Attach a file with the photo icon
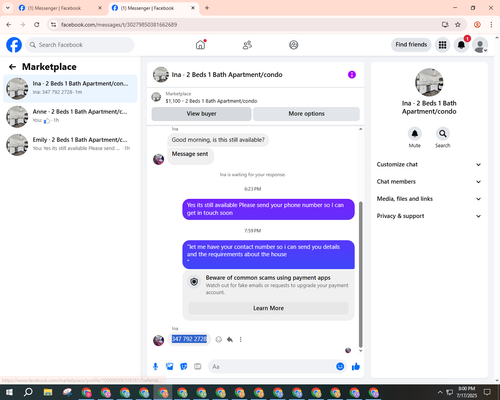Viewport: 500px width, 400px height. coord(170,367)
